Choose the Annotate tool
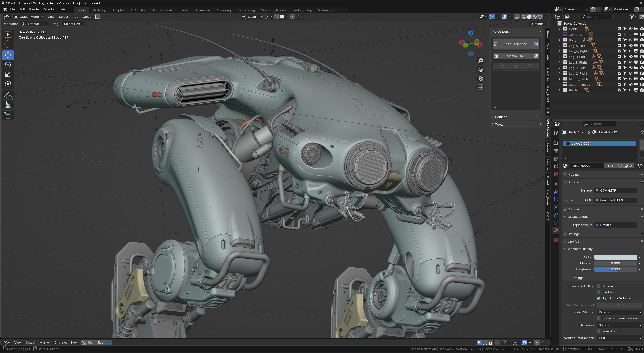The image size is (644, 353). coord(8,95)
